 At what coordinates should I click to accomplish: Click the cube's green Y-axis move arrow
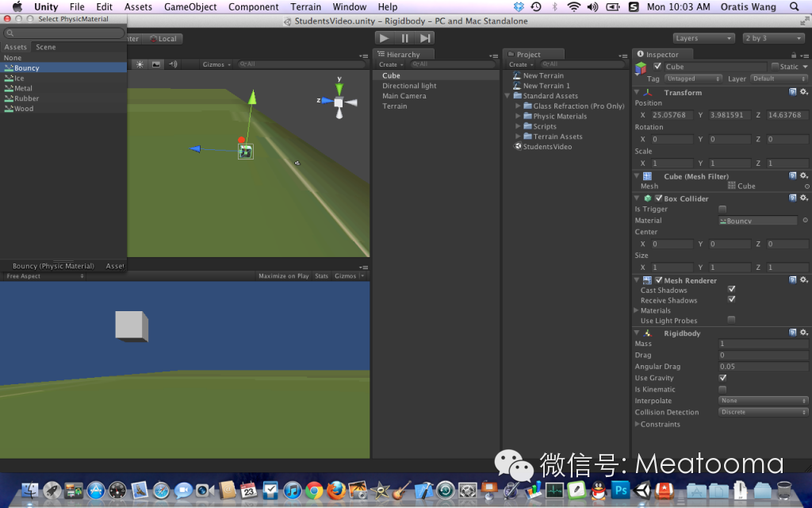pos(252,97)
